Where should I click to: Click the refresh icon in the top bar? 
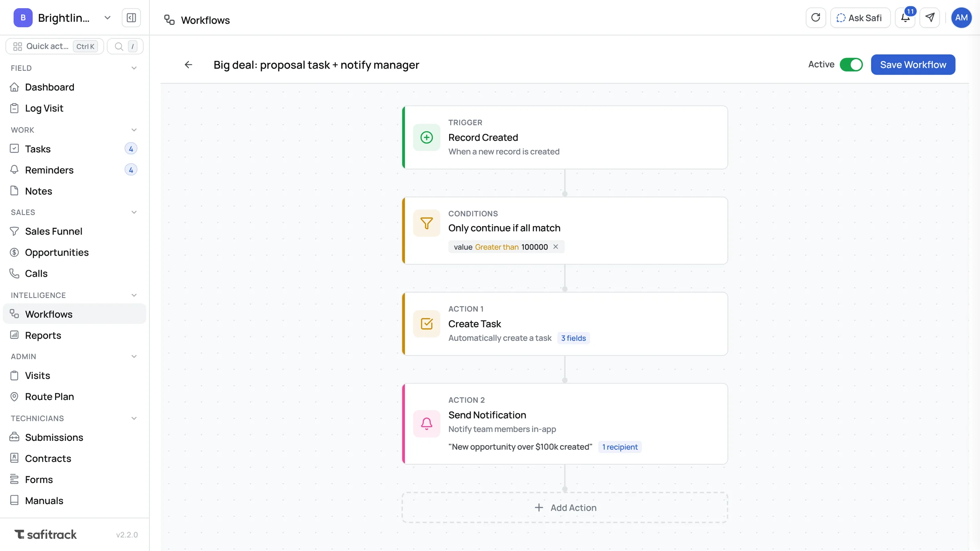(x=815, y=18)
